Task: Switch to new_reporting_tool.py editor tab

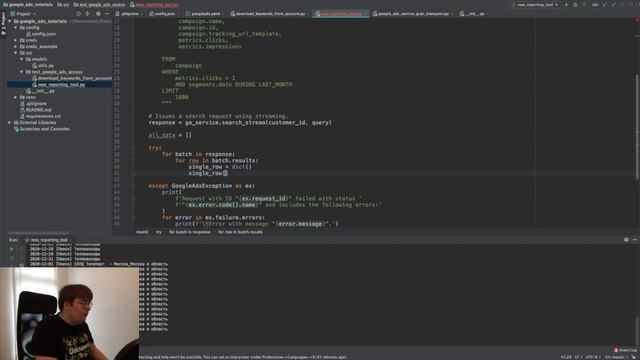Action: click(x=341, y=13)
